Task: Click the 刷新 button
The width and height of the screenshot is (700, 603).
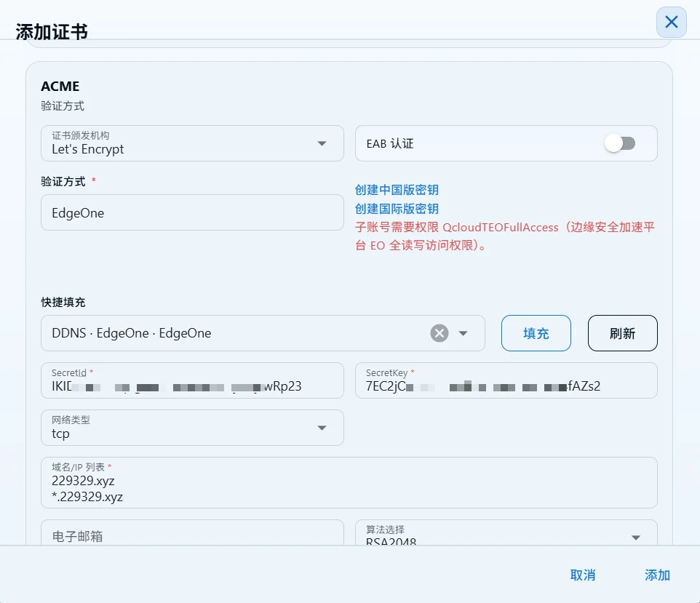Action: 622,333
